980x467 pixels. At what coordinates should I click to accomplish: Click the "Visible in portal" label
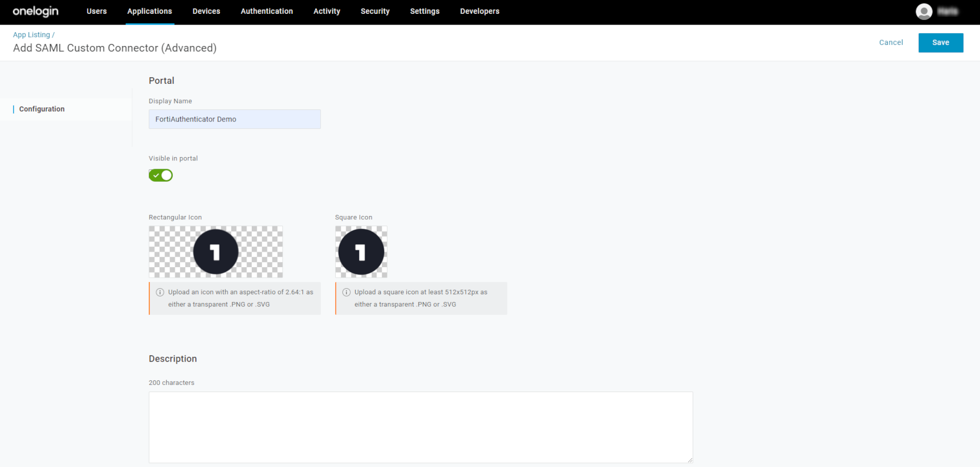173,158
